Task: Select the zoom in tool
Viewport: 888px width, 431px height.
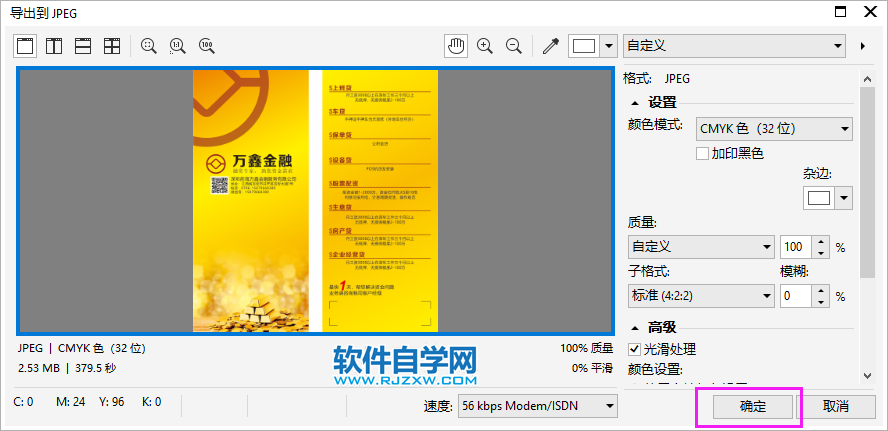Action: (x=485, y=46)
